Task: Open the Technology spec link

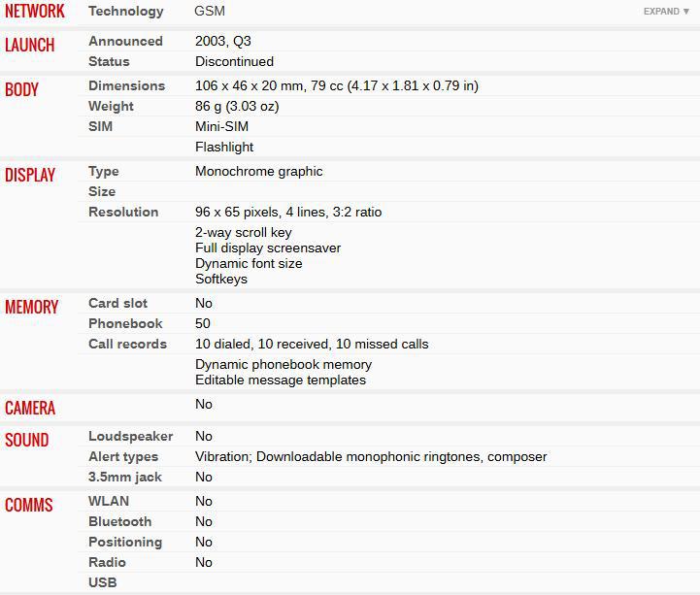Action: [x=126, y=12]
